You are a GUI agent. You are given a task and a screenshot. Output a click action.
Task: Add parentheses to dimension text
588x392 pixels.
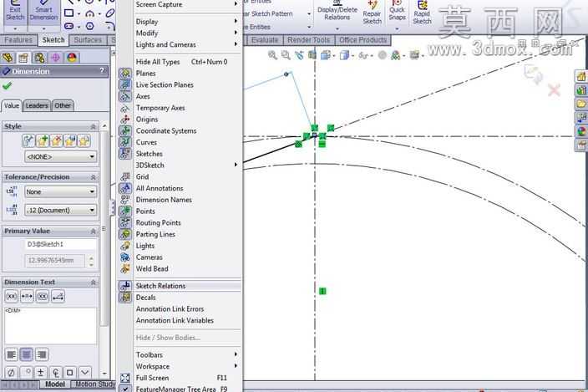coord(11,297)
